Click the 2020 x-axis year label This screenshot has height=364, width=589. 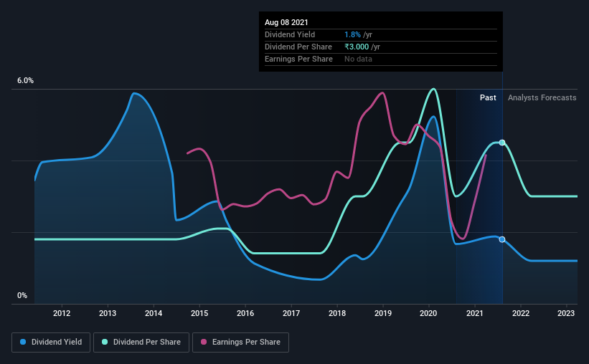[428, 313]
